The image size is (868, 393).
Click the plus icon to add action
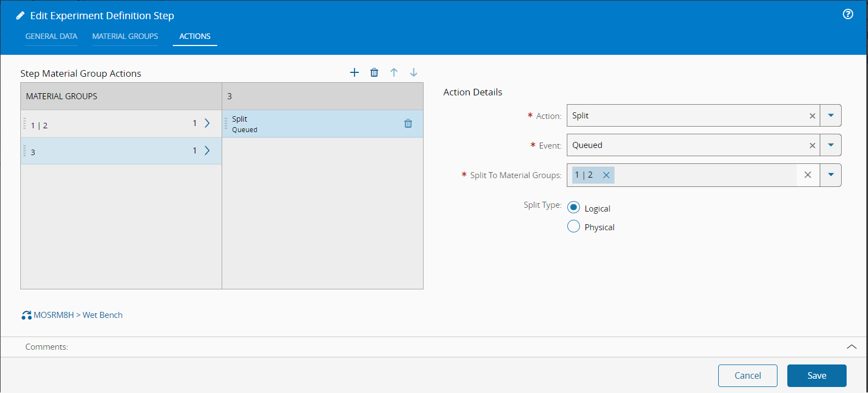[354, 72]
